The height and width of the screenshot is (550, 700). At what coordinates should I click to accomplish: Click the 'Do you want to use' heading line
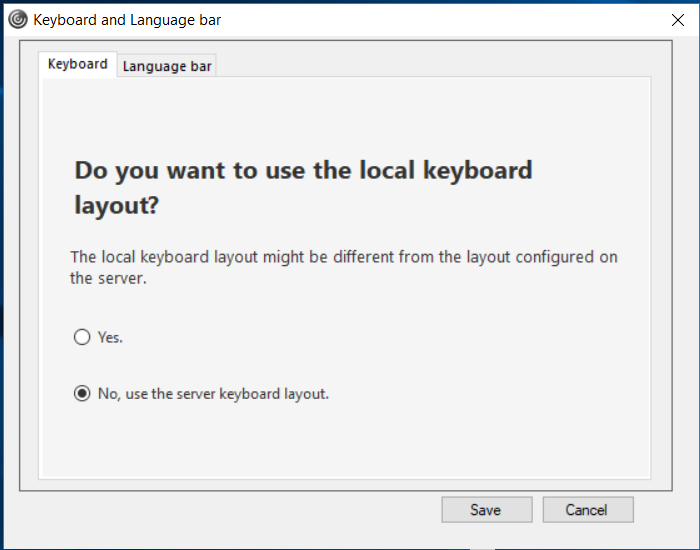[303, 170]
